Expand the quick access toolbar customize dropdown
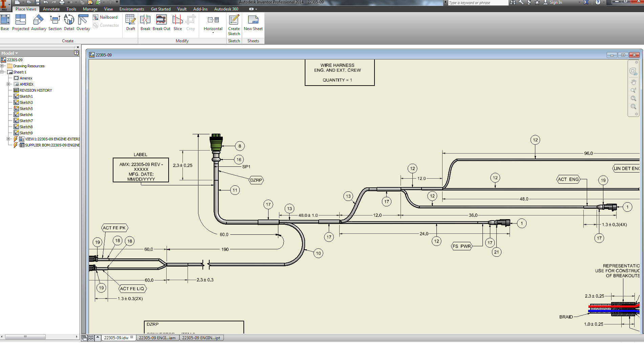The height and width of the screenshot is (343, 644). (117, 2)
